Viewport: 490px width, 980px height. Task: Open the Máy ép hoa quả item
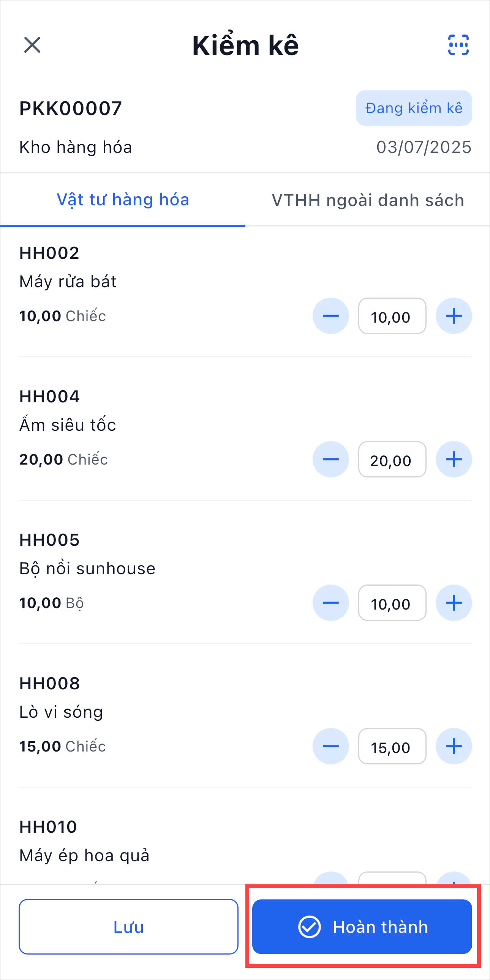click(84, 855)
